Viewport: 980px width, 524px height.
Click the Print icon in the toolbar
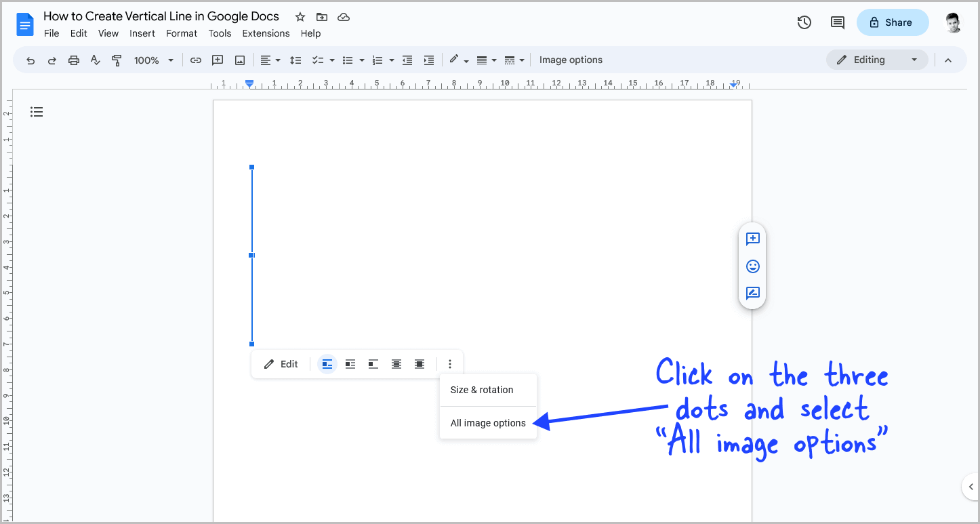(73, 60)
